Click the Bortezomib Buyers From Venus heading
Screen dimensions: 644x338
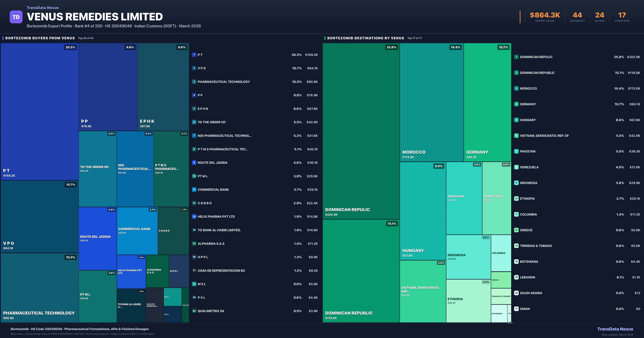(x=40, y=38)
